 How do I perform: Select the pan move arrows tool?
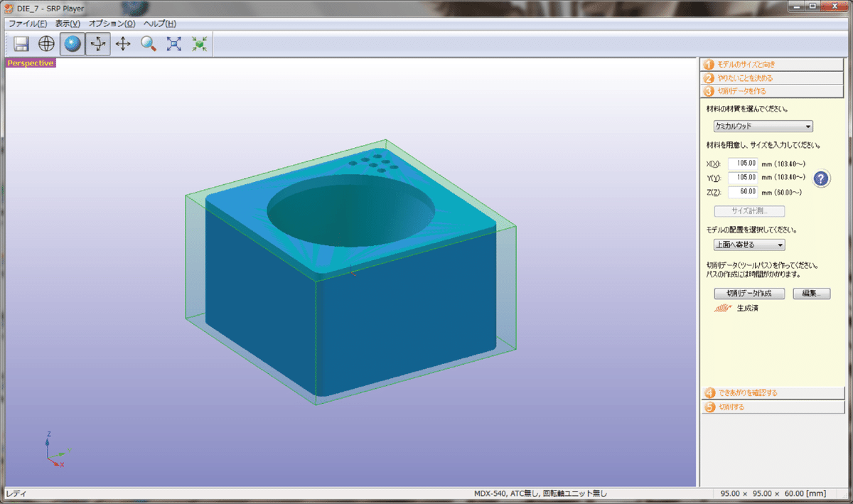tap(123, 44)
